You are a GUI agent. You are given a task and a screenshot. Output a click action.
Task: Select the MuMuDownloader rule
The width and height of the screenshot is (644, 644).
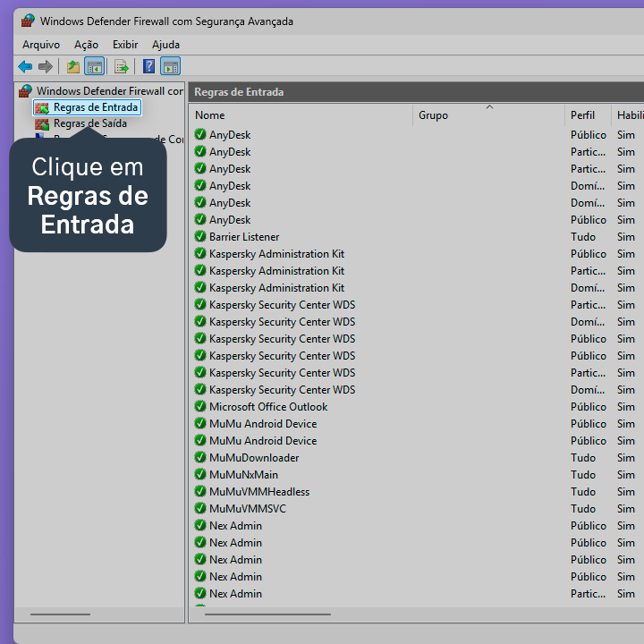coord(254,458)
